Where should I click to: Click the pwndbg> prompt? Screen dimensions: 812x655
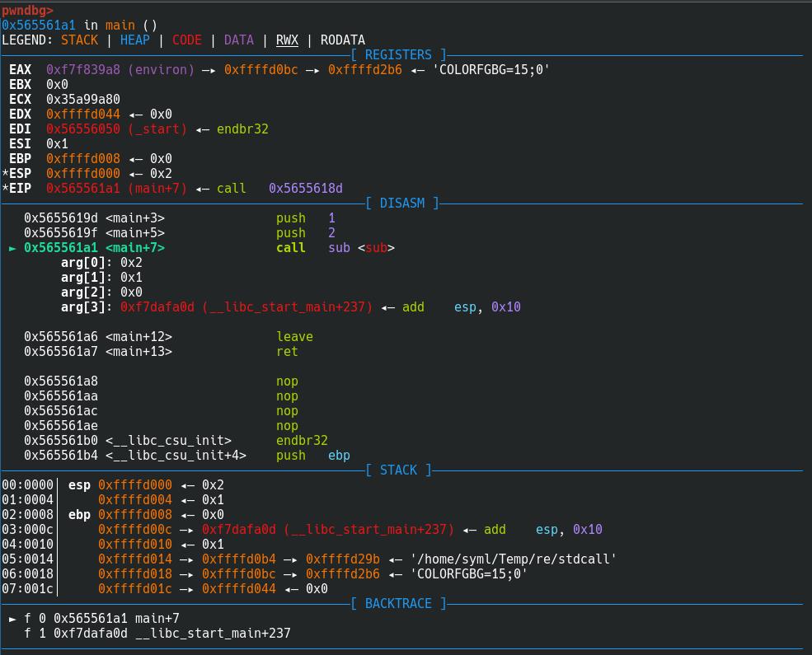click(27, 11)
